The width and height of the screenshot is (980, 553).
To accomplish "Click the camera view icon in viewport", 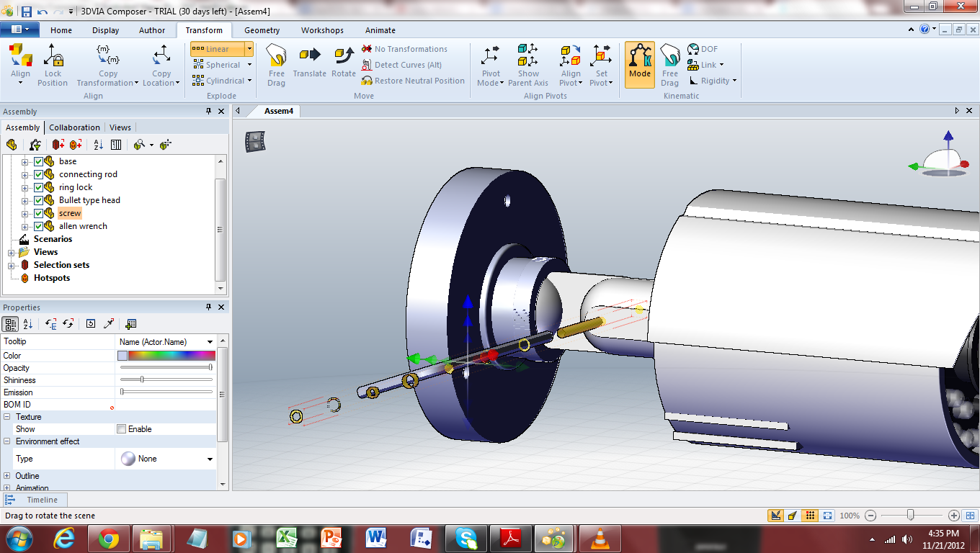I will point(255,141).
